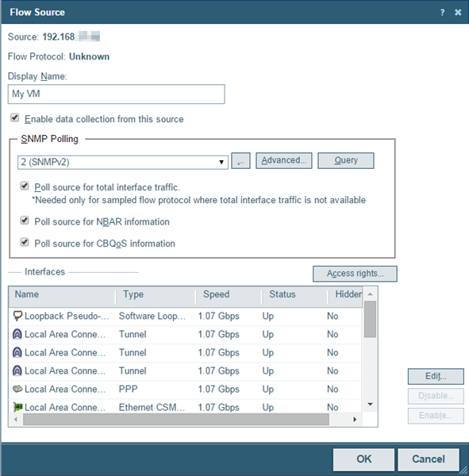Toggle Enable data collection from this source

15,117
